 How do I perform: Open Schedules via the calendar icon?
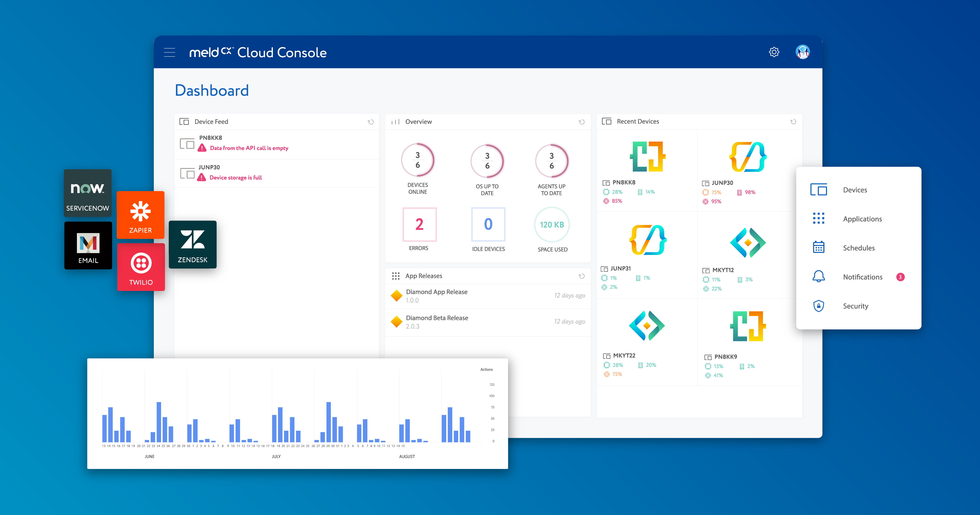[819, 247]
